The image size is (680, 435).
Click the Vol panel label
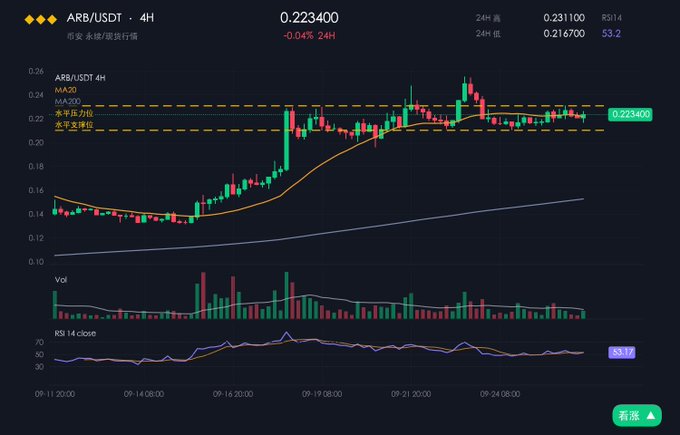[x=61, y=280]
